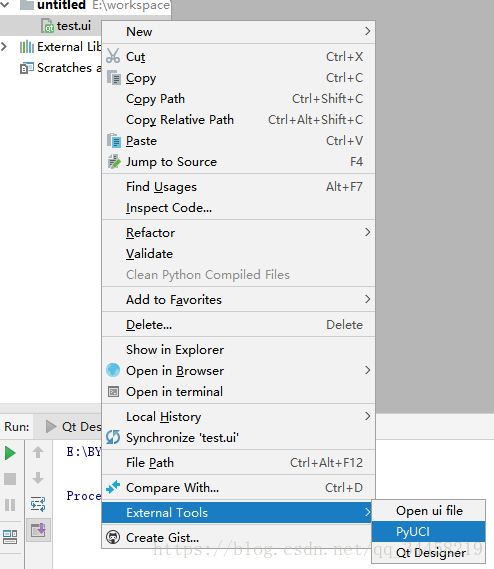This screenshot has width=494, height=569.
Task: Click the GitHub Create Gist icon
Action: click(x=113, y=537)
